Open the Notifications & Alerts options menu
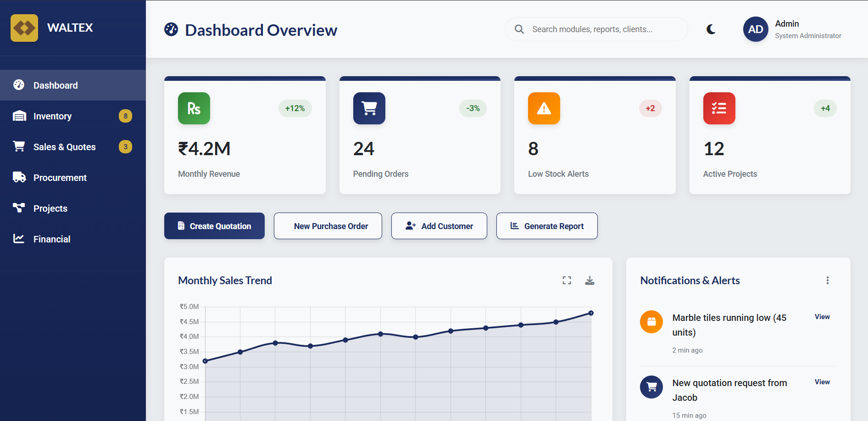The image size is (868, 421). coord(828,280)
